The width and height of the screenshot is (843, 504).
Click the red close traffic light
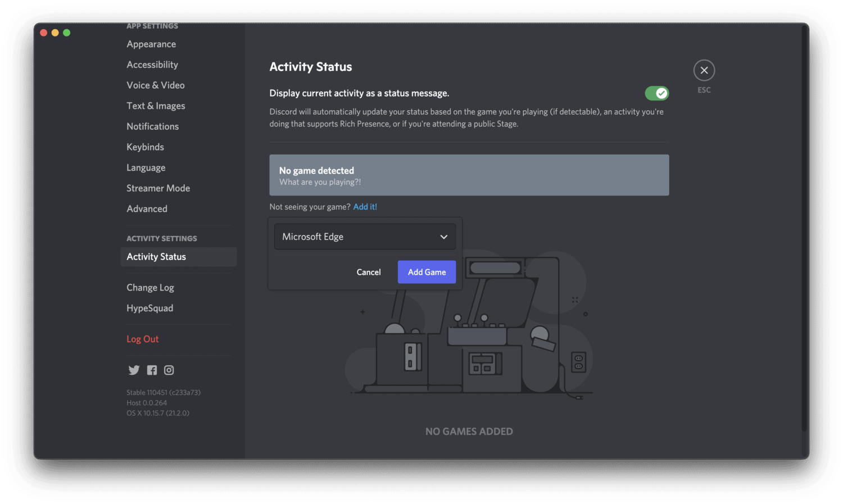click(x=43, y=33)
